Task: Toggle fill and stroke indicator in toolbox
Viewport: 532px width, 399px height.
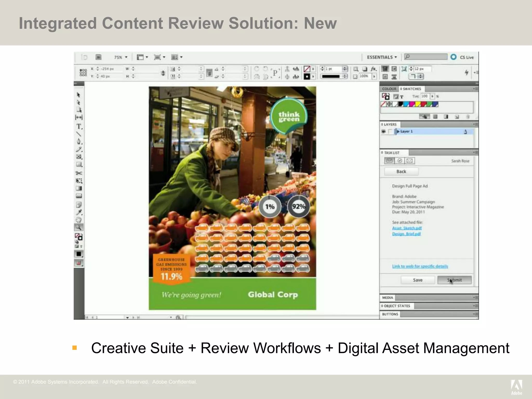Action: tap(78, 237)
